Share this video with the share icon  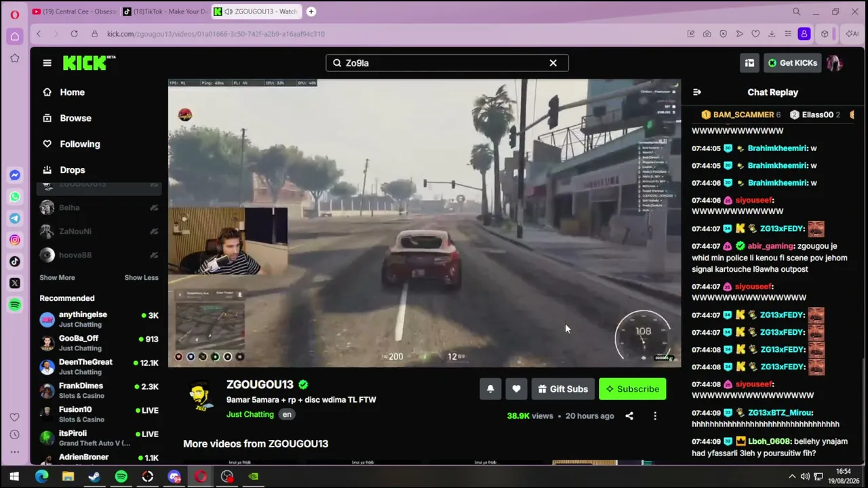pos(629,416)
